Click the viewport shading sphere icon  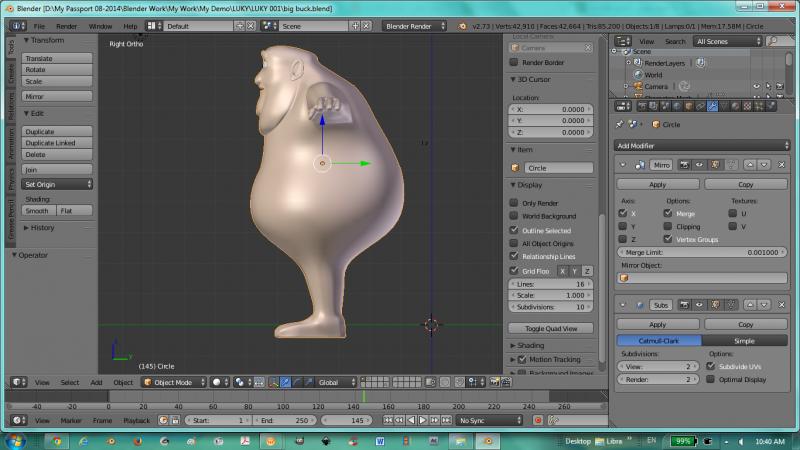click(216, 382)
